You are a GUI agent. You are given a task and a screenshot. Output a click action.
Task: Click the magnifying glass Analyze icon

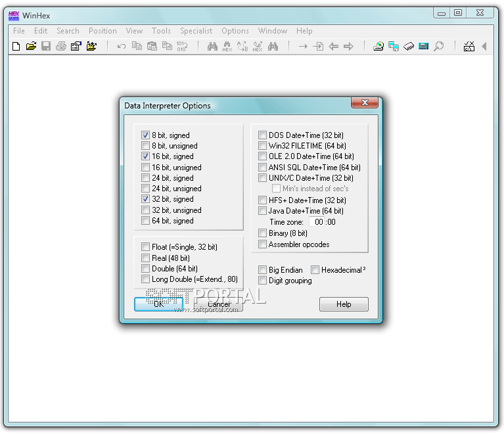pos(439,46)
